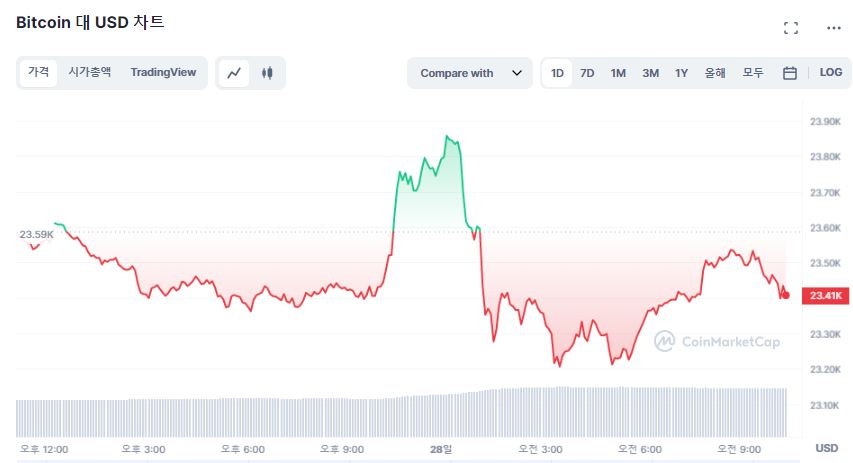Toggle LOG scale on the chart
Viewport: 853px width, 463px height.
click(x=830, y=73)
